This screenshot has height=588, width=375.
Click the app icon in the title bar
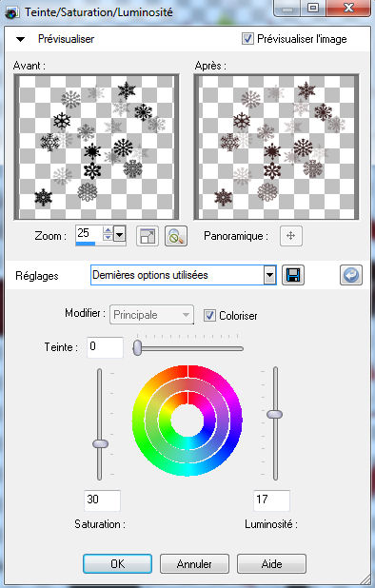12,12
